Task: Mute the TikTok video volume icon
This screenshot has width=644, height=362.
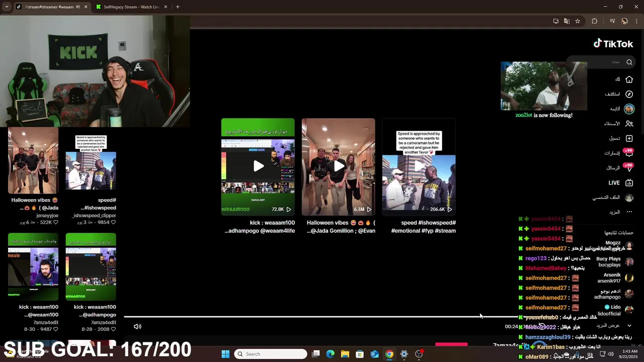Action: [137, 326]
